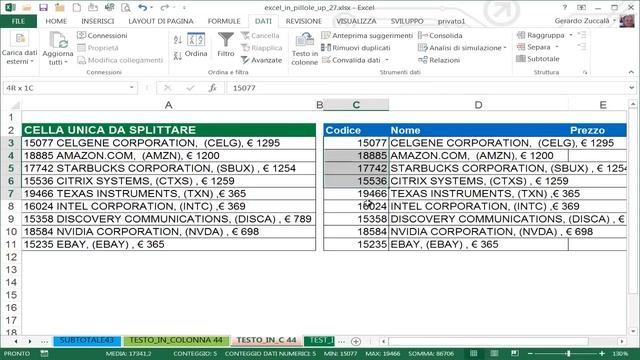Collapse the ribbon with chevron
Viewport: 640px width, 360px height.
click(x=631, y=72)
